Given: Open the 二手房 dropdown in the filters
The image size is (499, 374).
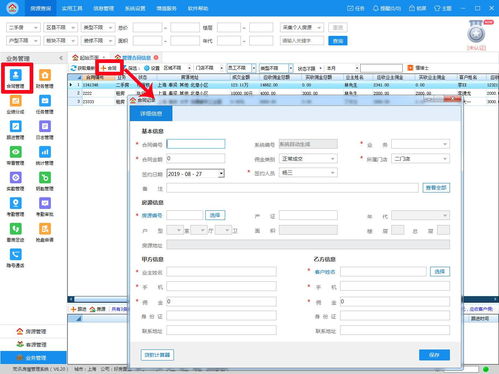Looking at the screenshot, I should [23, 27].
